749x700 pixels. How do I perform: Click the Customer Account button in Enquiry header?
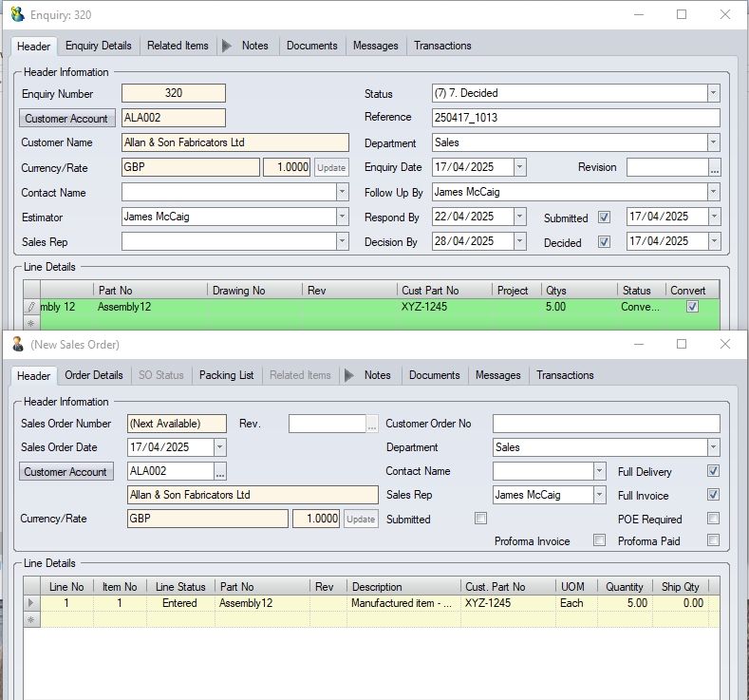click(66, 119)
